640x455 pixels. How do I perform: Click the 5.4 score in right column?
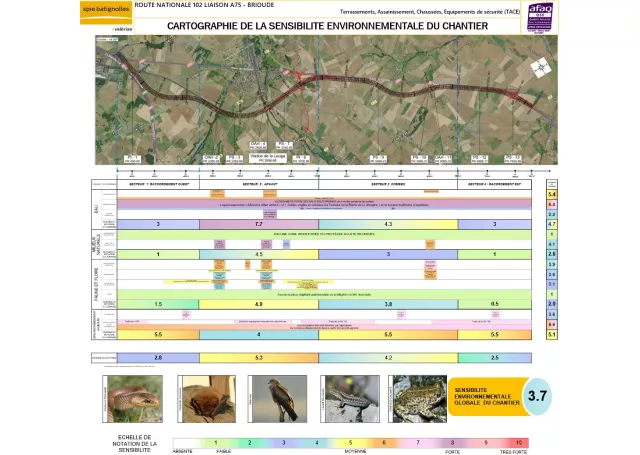point(552,195)
